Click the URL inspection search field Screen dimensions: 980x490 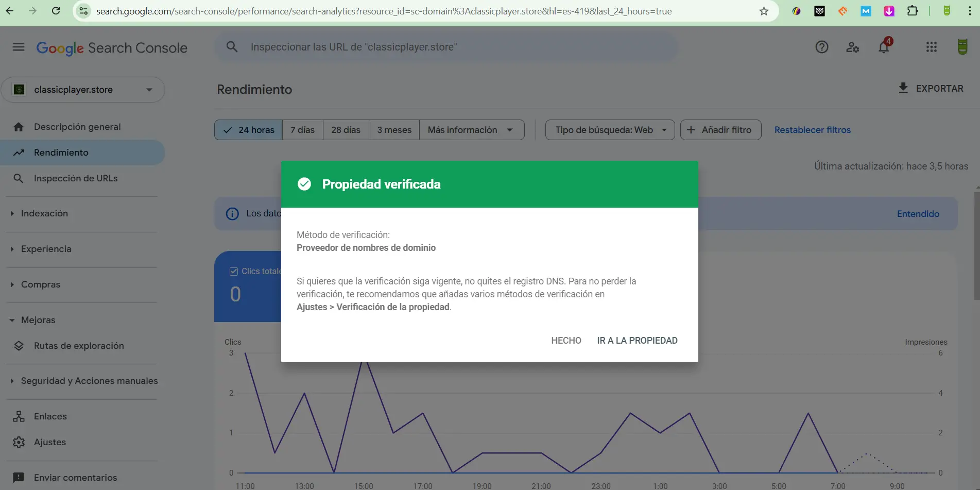(445, 47)
